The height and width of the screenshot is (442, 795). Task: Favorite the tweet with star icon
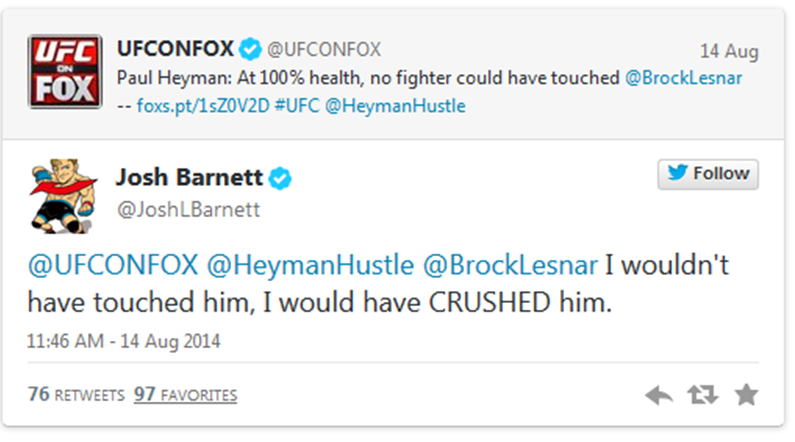pyautogui.click(x=746, y=396)
